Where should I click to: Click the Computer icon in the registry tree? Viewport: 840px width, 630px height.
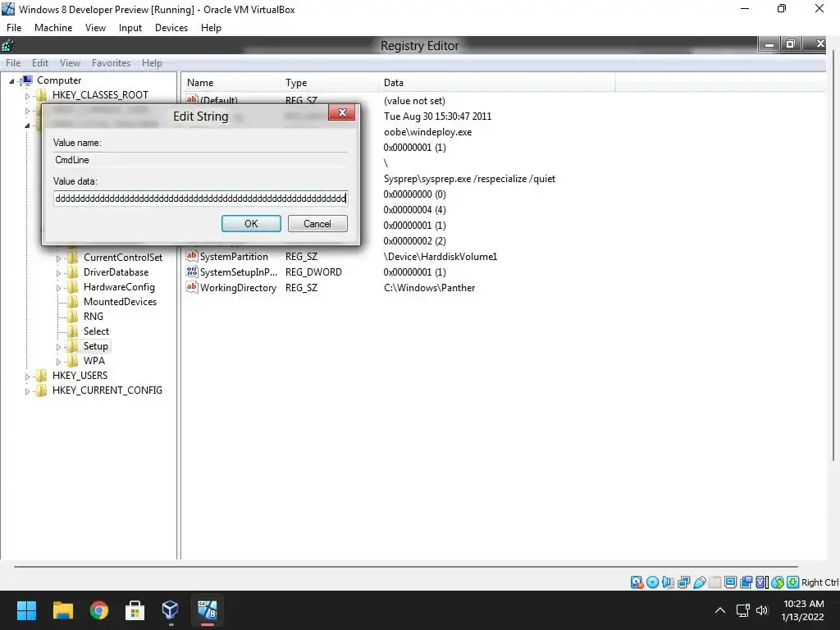26,80
